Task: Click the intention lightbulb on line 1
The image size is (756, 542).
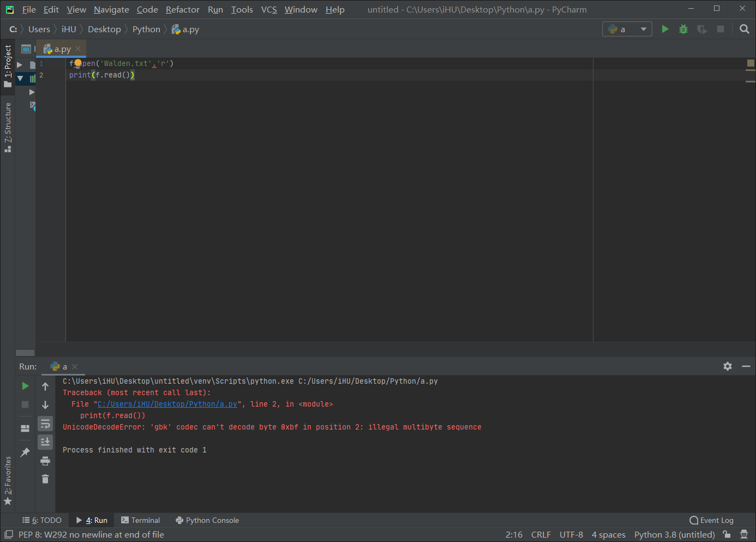Action: (77, 64)
